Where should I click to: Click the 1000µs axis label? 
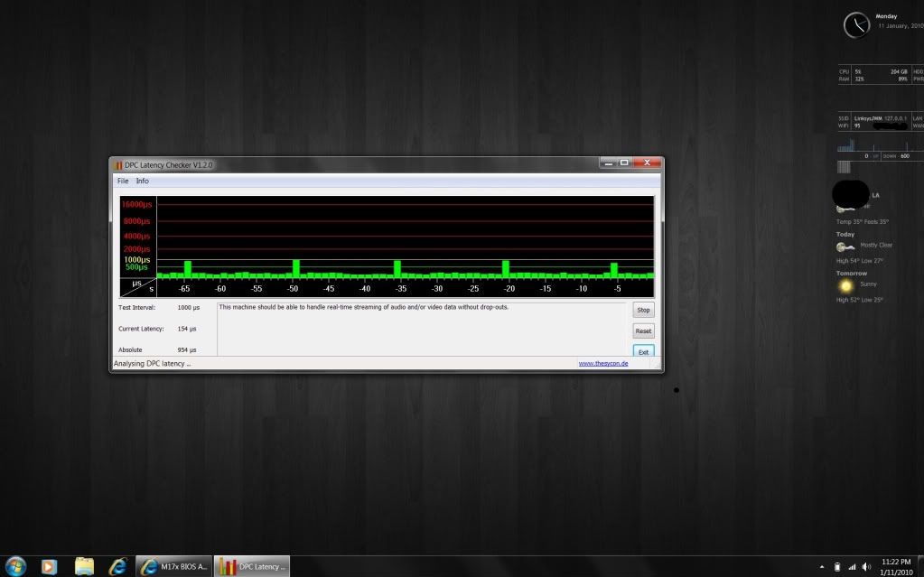click(x=136, y=259)
